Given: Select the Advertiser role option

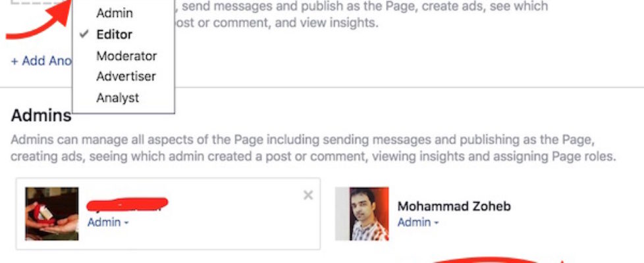Looking at the screenshot, I should (x=126, y=76).
